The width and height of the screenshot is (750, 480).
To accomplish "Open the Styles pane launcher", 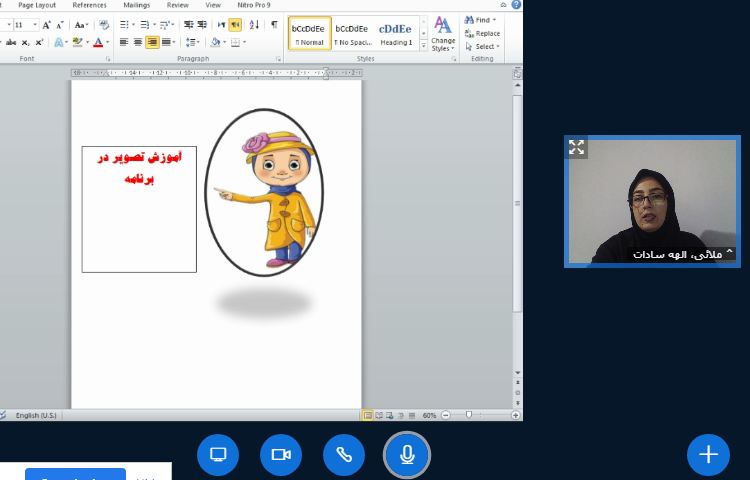I will 454,59.
